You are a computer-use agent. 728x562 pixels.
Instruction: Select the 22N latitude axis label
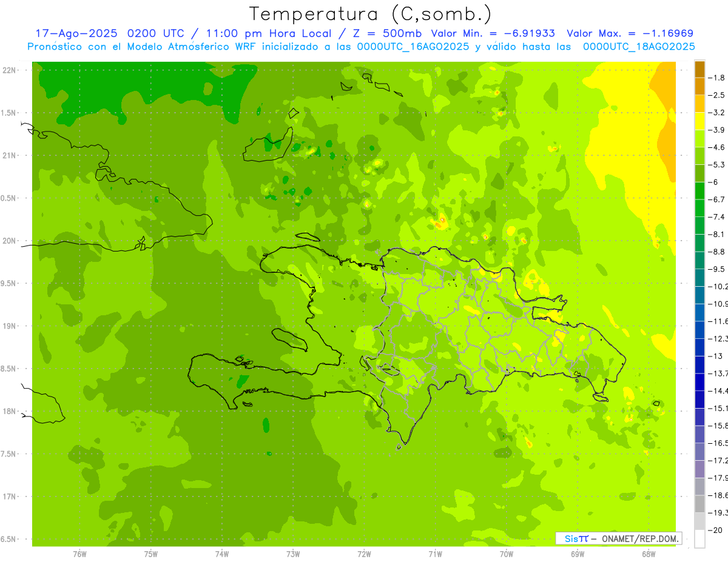click(9, 70)
